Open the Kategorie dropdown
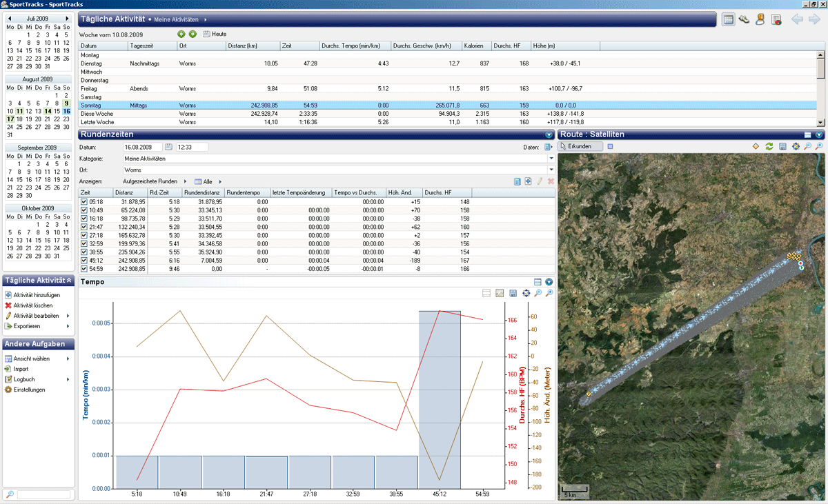This screenshot has width=828, height=504. click(x=551, y=159)
